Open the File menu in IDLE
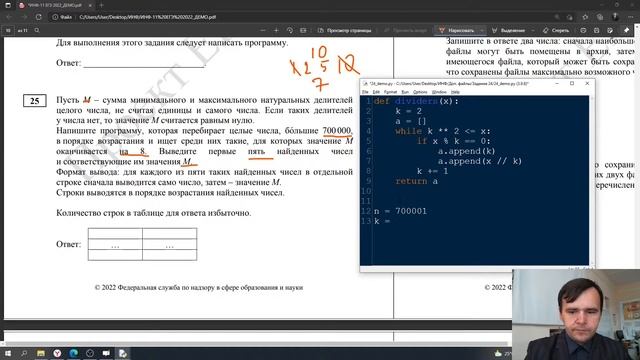Viewport: 640px width, 360px height. tap(365, 92)
